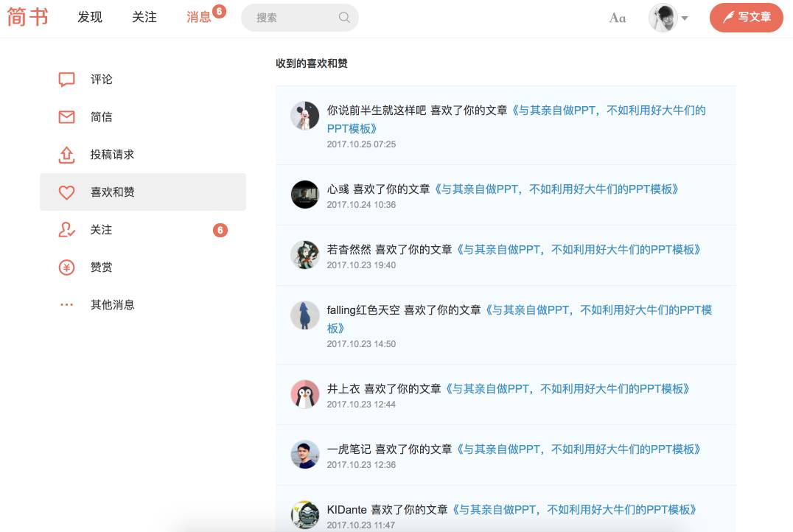Open the avatar dropdown arrow
Viewport: 793px width, 532px height.
[x=685, y=18]
